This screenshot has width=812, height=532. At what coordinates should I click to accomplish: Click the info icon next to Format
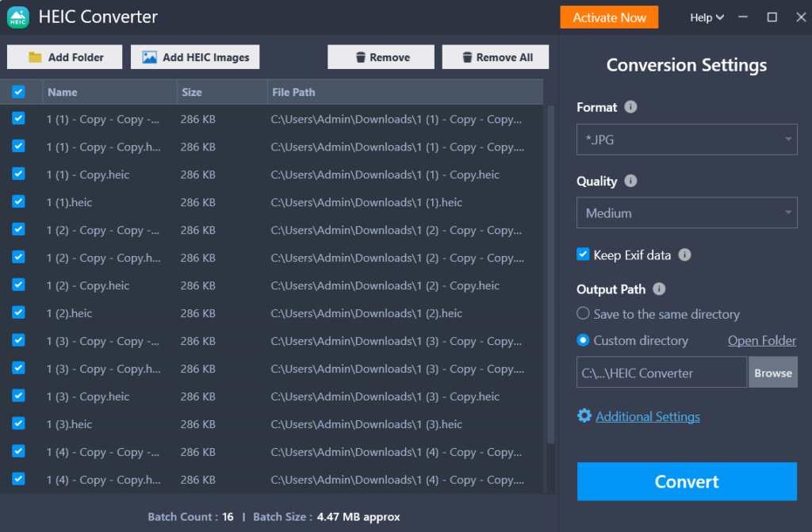point(630,107)
